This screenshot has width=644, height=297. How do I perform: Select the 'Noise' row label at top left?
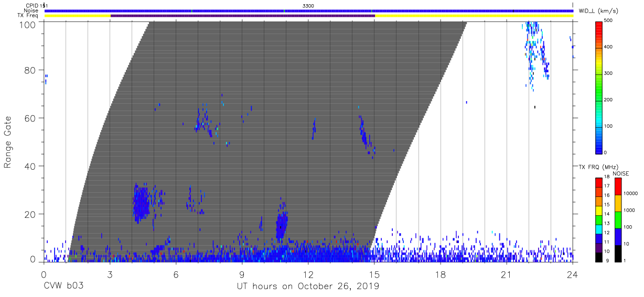pyautogui.click(x=31, y=10)
